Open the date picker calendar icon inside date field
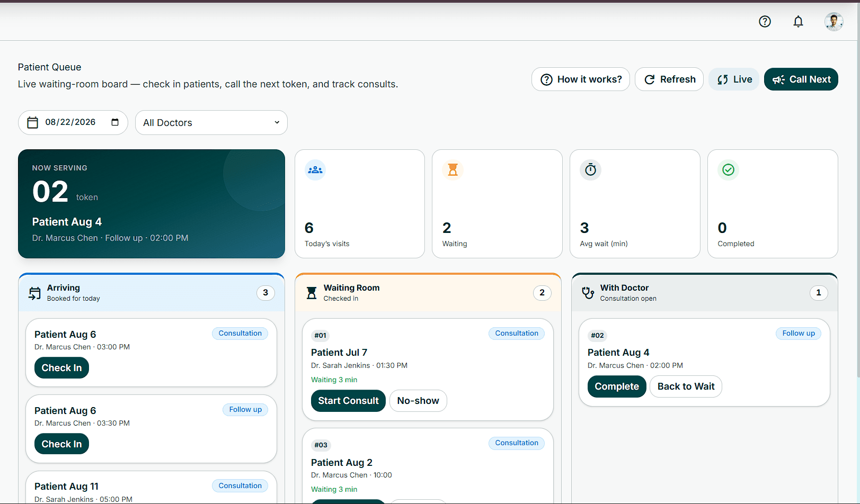The height and width of the screenshot is (504, 860). pos(115,122)
